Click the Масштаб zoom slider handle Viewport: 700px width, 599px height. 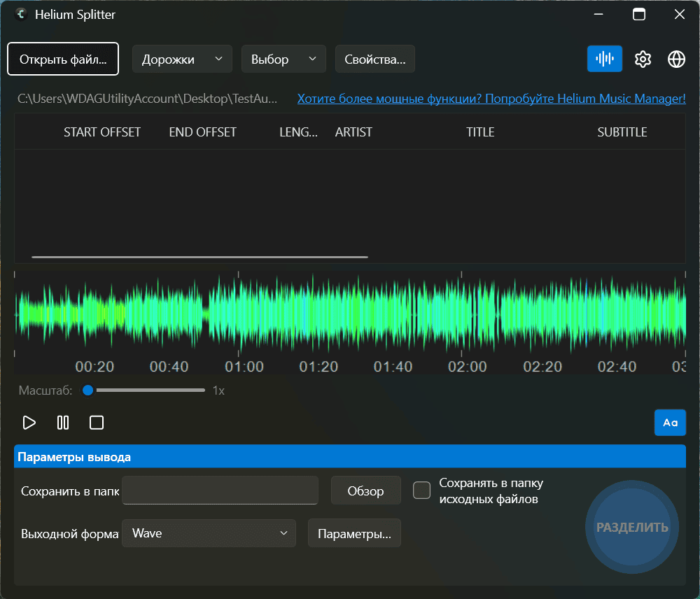tap(88, 390)
